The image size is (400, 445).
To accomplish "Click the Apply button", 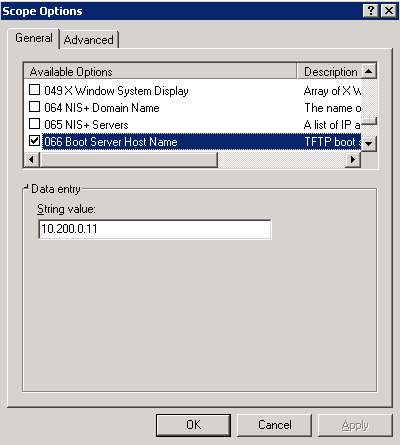I will (355, 425).
